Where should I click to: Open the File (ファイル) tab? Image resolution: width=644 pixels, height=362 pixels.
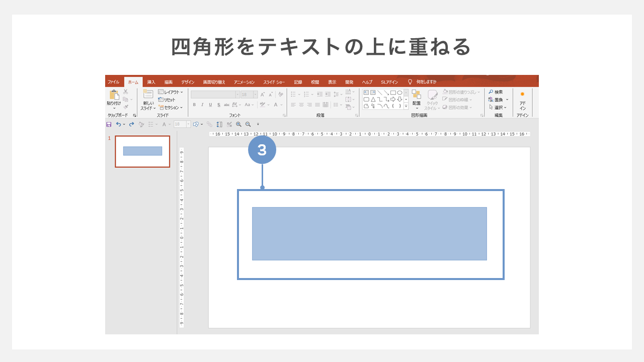[x=113, y=82]
